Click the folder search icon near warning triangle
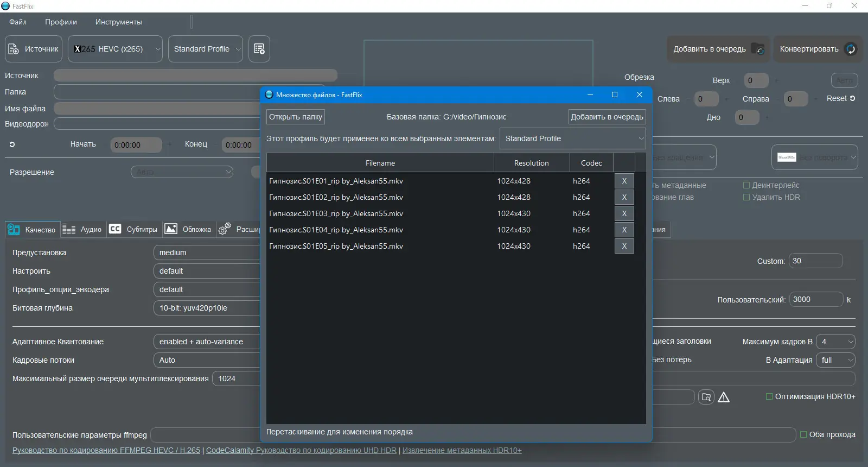 [x=706, y=397]
